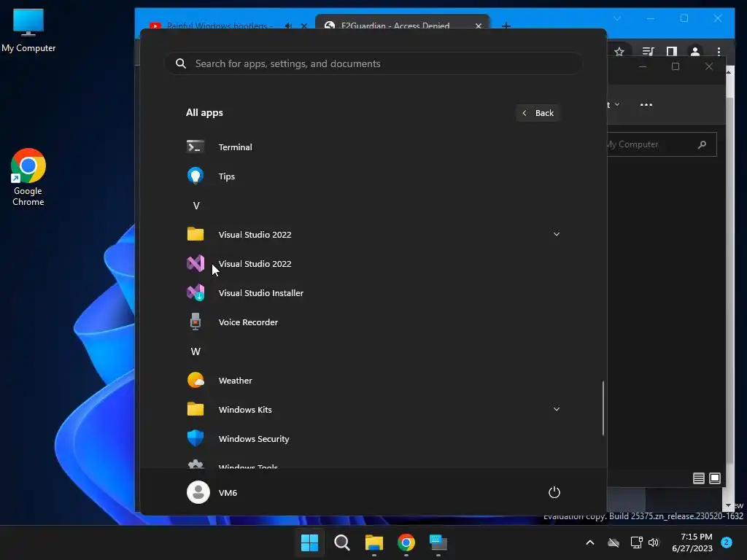Expand Visual Studio 2022 folder chevron
This screenshot has height=560, width=747.
click(x=557, y=234)
